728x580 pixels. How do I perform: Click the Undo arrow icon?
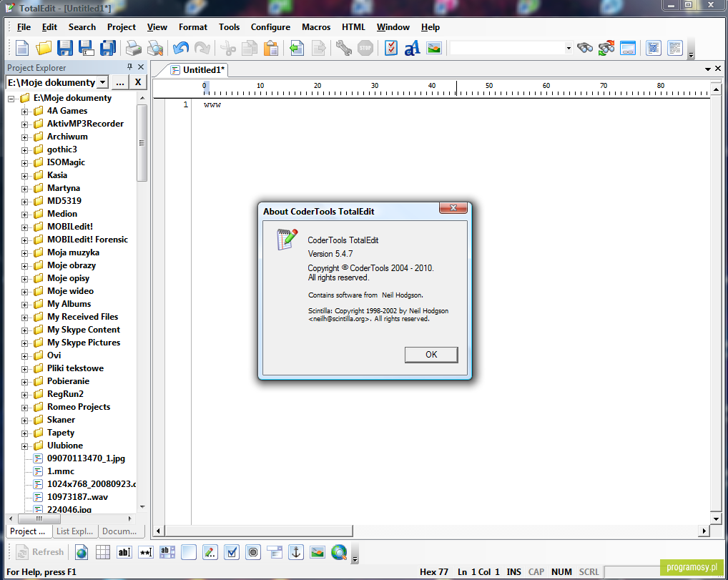tap(181, 48)
